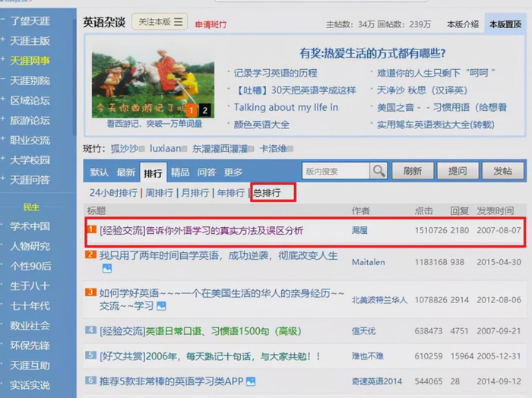Click 1510726 click count

[x=431, y=231]
